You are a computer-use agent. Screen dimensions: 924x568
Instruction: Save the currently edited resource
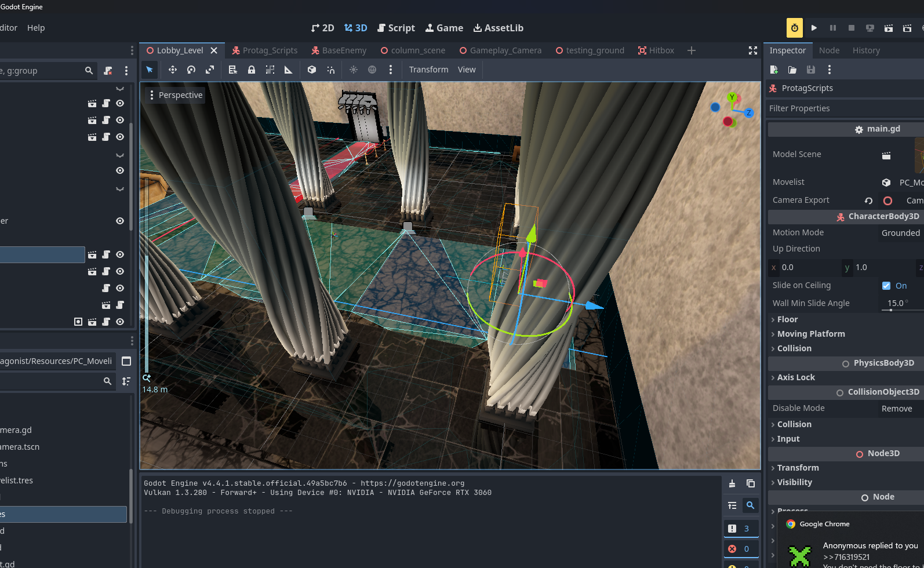(x=811, y=70)
